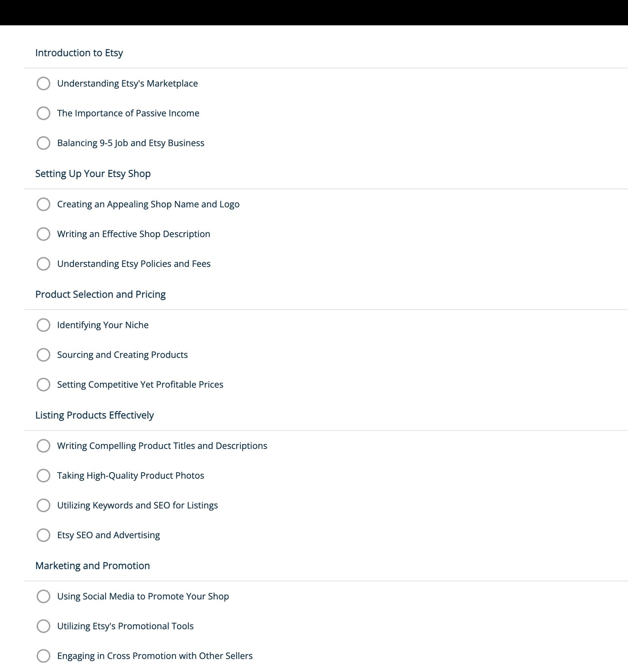Check off 'Etsy SEO and Advertising' lesson circle
Viewport: 628px width, 672px height.
click(43, 535)
